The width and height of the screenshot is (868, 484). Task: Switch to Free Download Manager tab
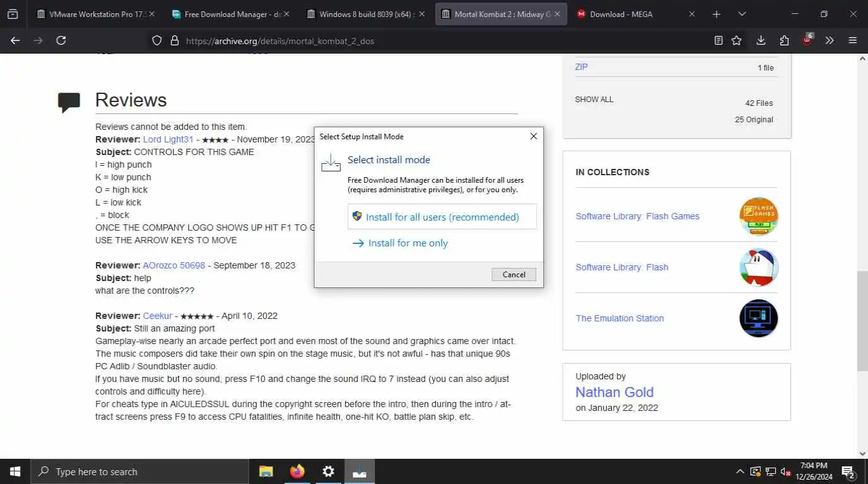click(x=231, y=14)
